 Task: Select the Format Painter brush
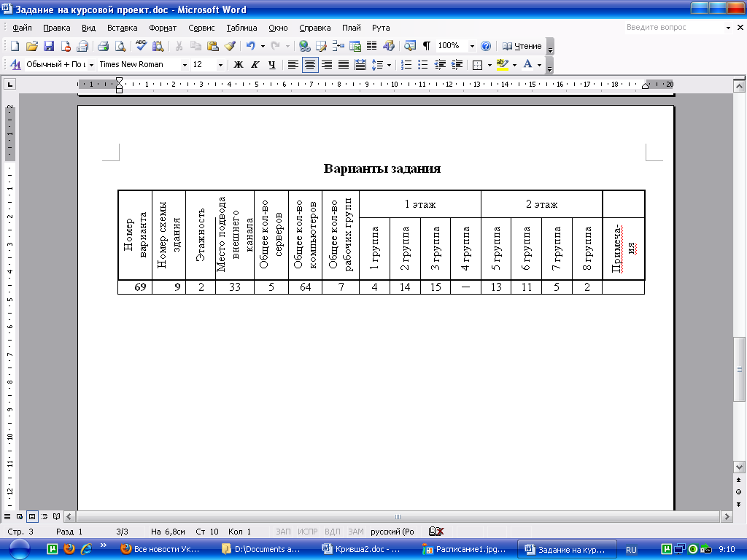pos(230,46)
